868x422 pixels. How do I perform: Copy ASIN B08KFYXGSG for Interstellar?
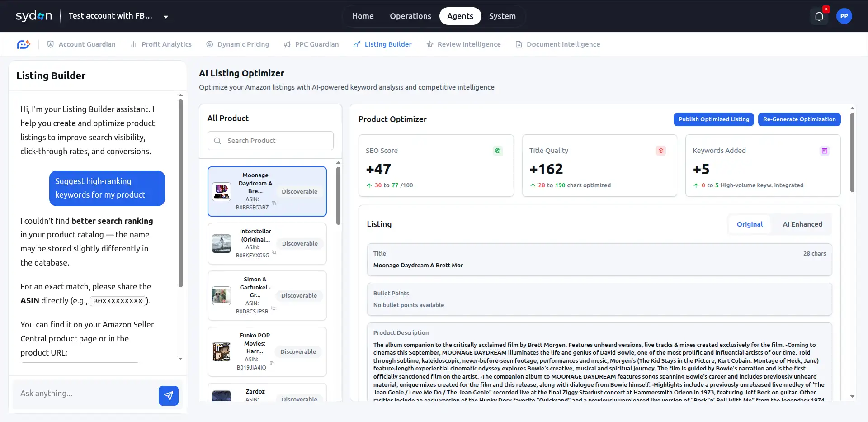click(x=274, y=252)
